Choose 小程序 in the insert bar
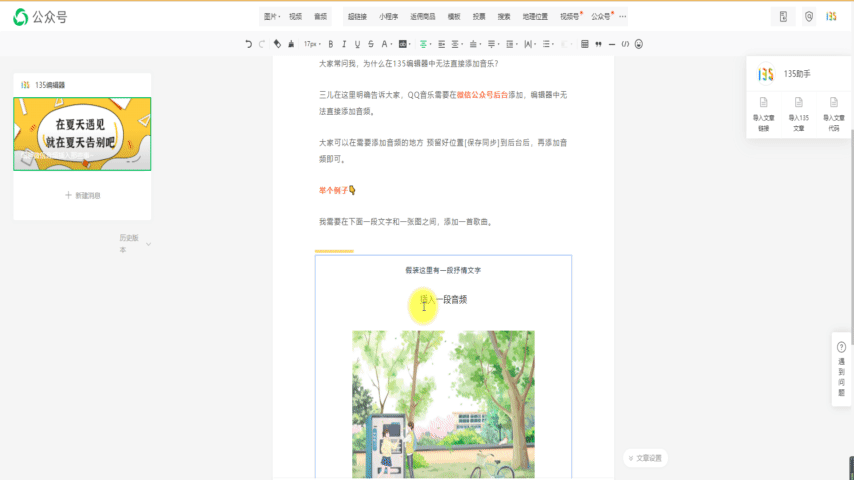Viewport: 854px width, 480px height. (x=388, y=17)
